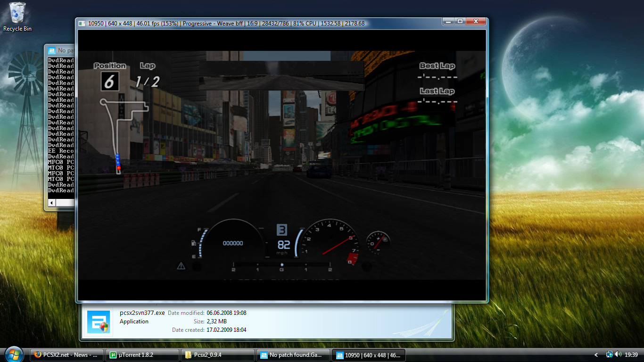
Task: Click the network tray icon
Action: (x=609, y=354)
